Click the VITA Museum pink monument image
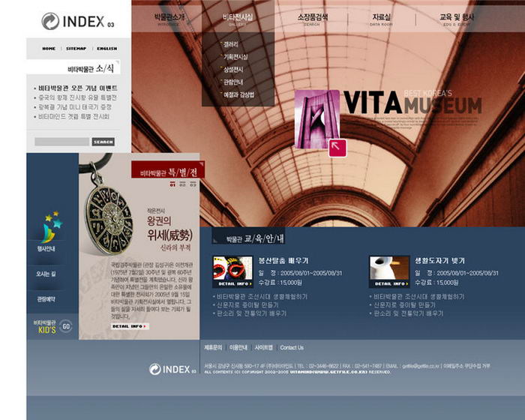525x420 pixels. (316, 118)
